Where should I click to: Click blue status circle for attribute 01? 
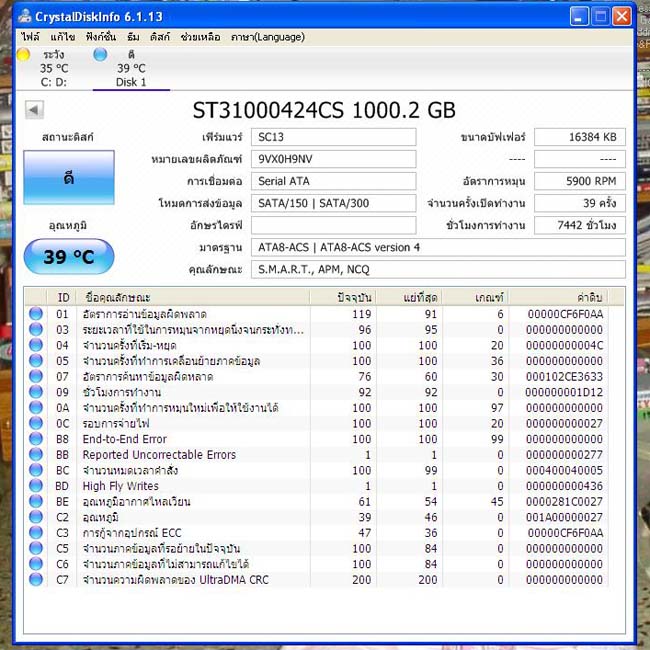(x=36, y=314)
